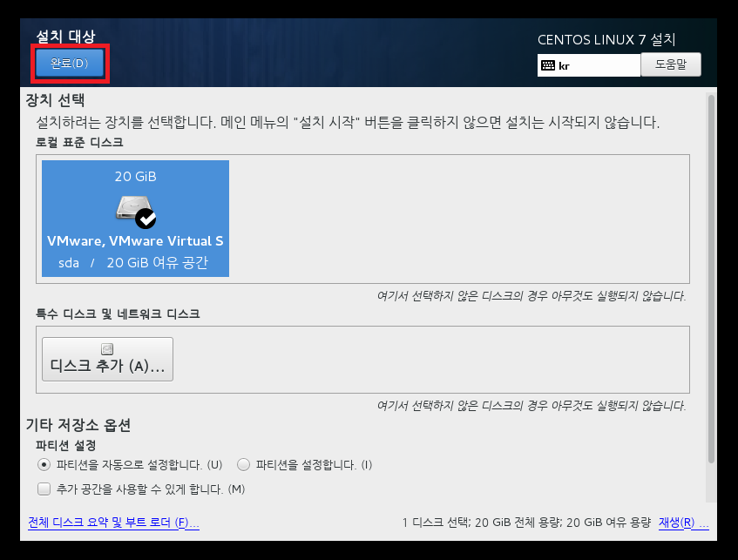The height and width of the screenshot is (560, 738).
Task: Click the 재생(R) refresh link
Action: (683, 523)
